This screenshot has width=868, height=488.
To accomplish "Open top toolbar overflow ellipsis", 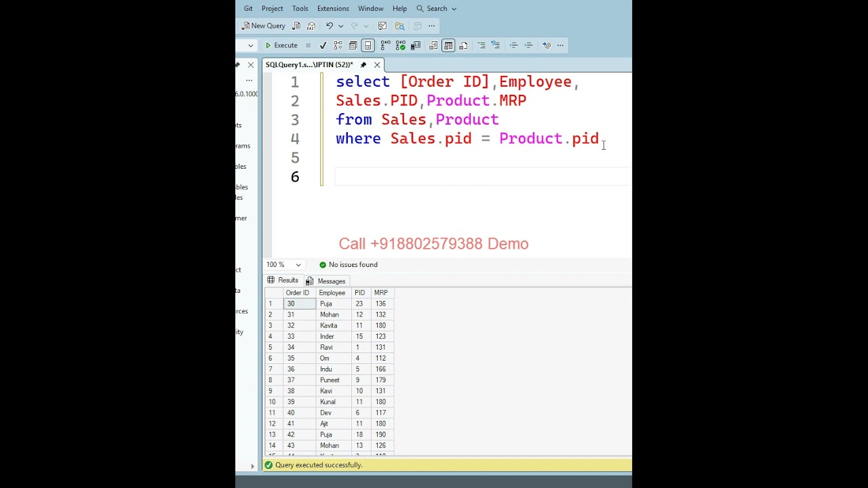I will (x=431, y=26).
